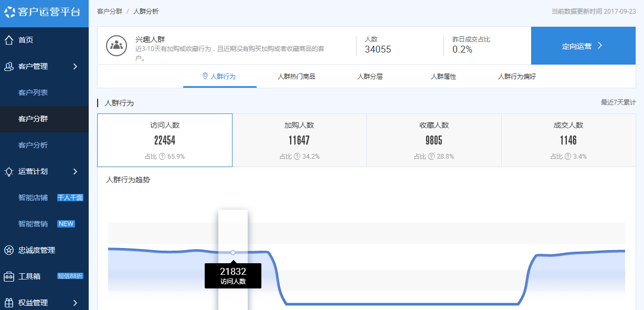Select the 加购人数 metric card
This screenshot has width=644, height=310.
299,140
